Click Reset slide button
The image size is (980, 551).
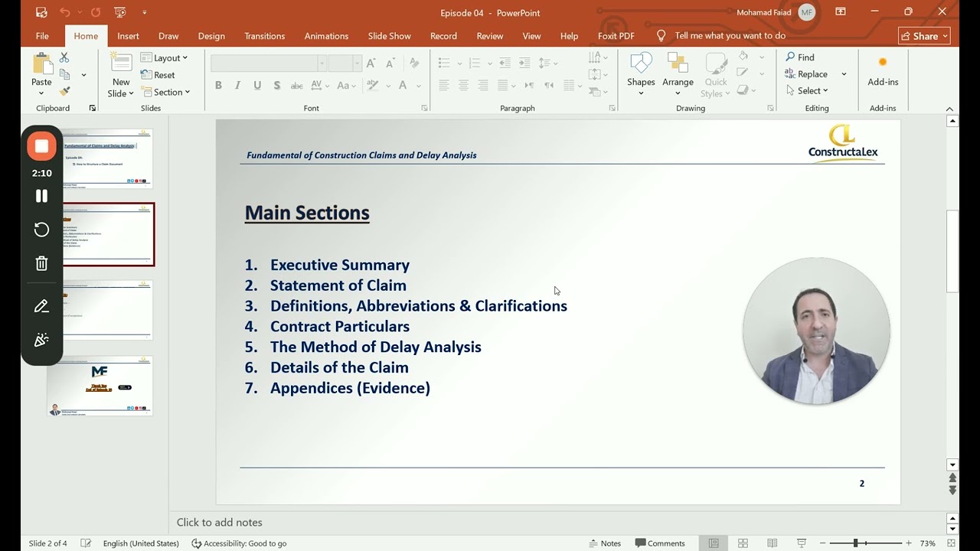(158, 75)
